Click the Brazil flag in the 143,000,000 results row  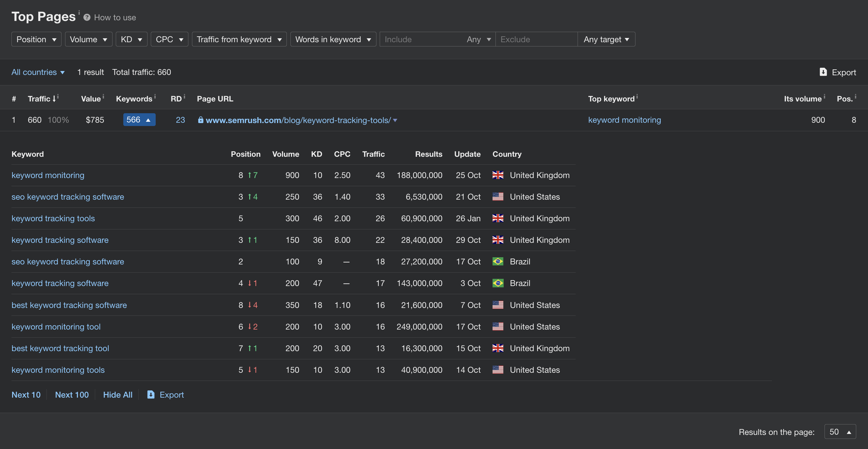tap(498, 283)
